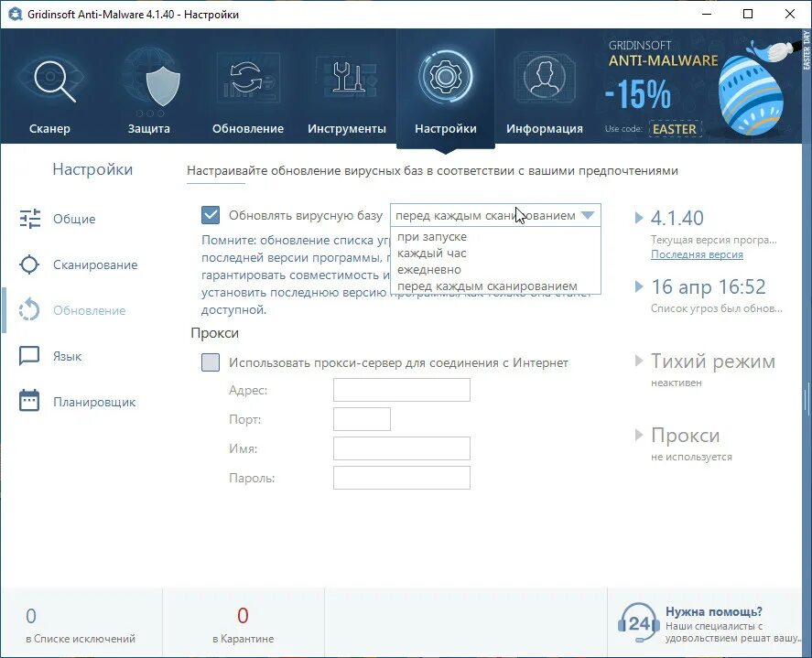Uncheck Обновлять вирусную базу checkbox
This screenshot has width=812, height=658.
(211, 215)
